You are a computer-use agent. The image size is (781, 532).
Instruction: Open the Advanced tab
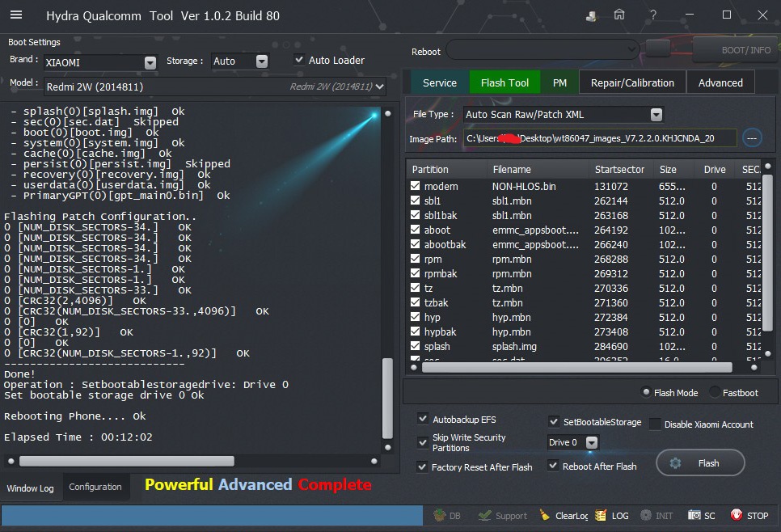720,82
